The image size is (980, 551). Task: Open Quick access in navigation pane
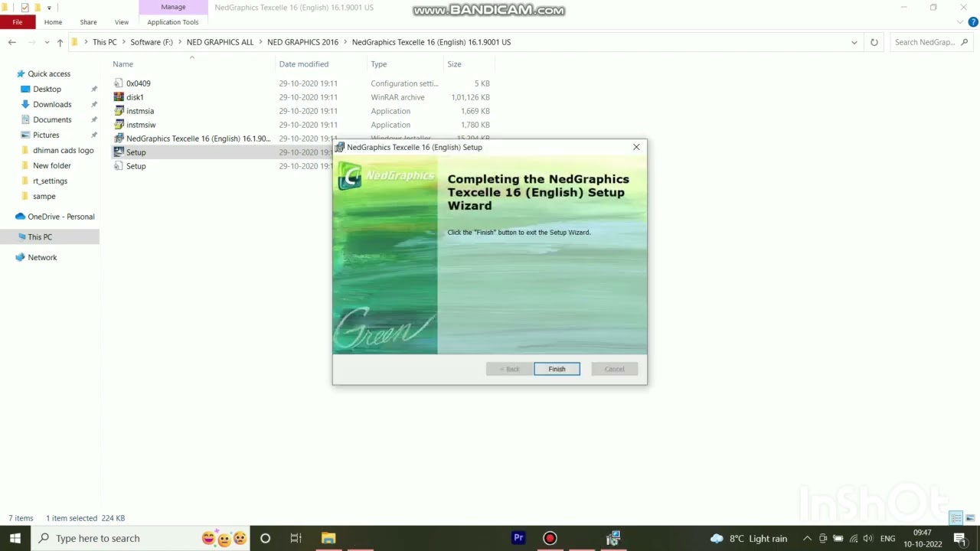pos(49,73)
